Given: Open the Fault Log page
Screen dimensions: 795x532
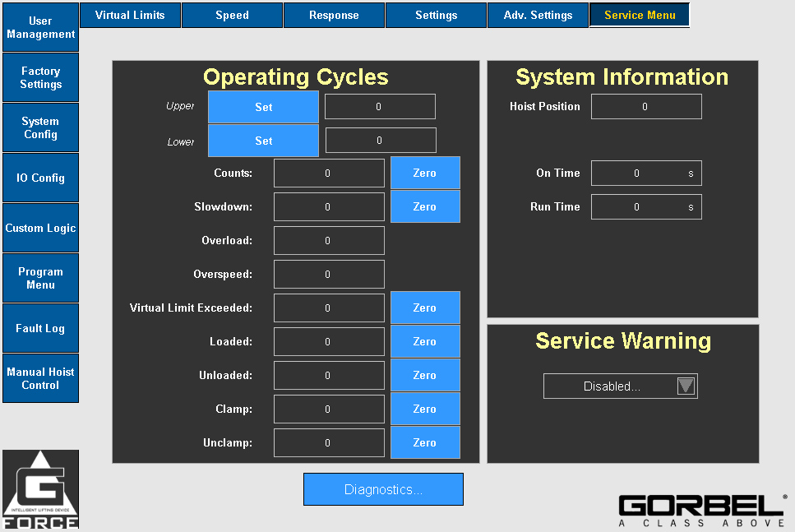Looking at the screenshot, I should click(40, 328).
